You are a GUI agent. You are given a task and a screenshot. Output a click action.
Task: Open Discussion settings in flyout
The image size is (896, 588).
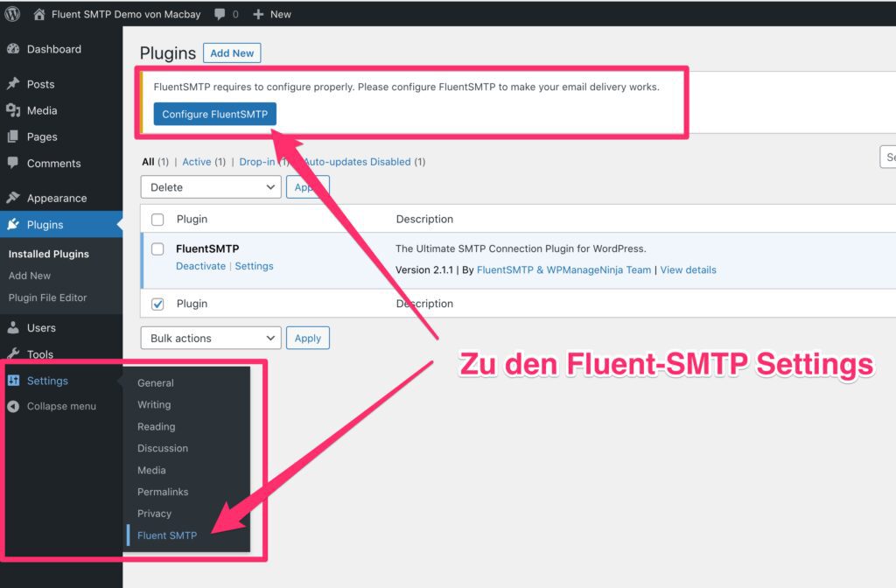[x=162, y=448]
